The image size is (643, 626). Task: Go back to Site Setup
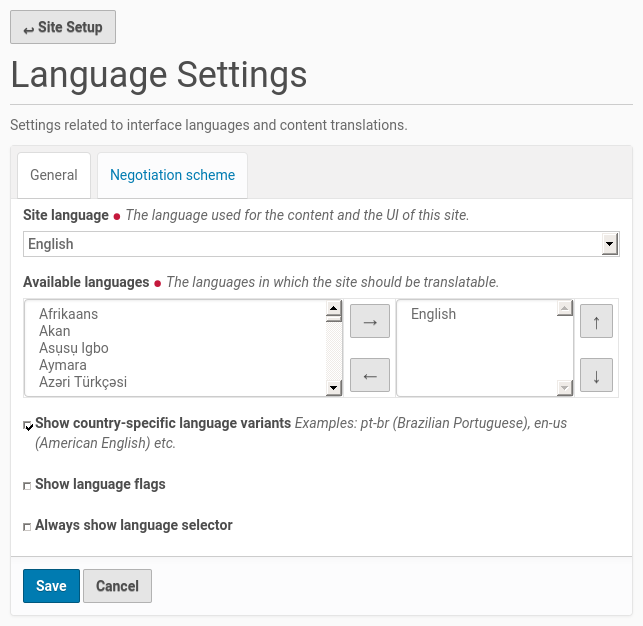pyautogui.click(x=63, y=27)
